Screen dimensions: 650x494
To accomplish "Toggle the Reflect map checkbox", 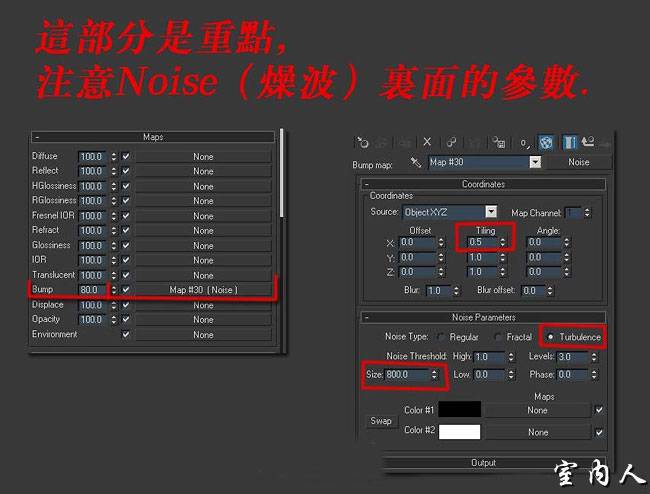I will click(126, 171).
